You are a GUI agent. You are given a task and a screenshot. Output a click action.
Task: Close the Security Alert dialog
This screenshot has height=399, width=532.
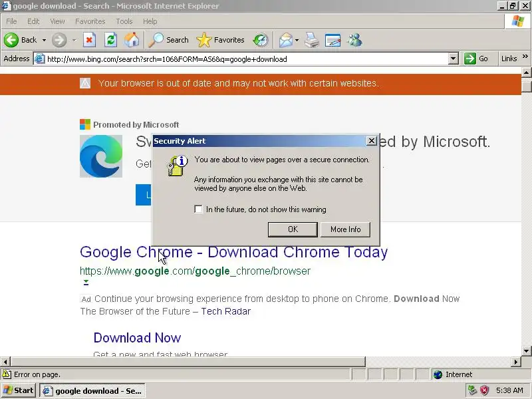pos(372,140)
